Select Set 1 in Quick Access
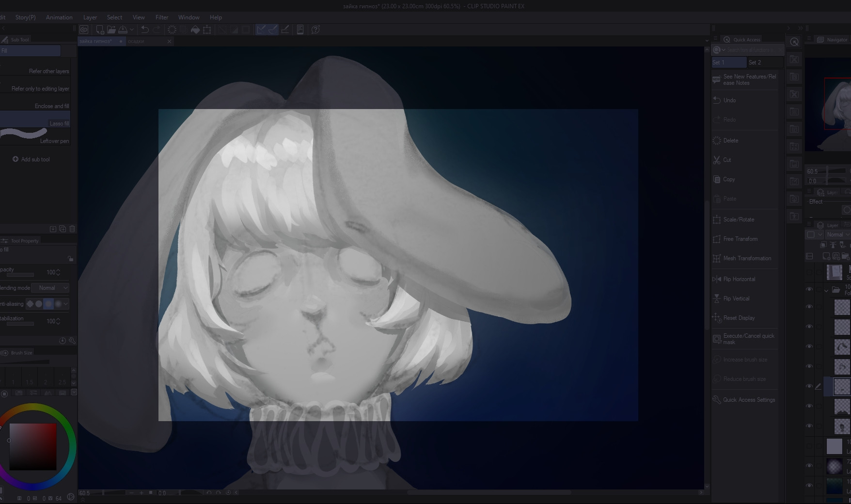The width and height of the screenshot is (851, 504). point(729,62)
